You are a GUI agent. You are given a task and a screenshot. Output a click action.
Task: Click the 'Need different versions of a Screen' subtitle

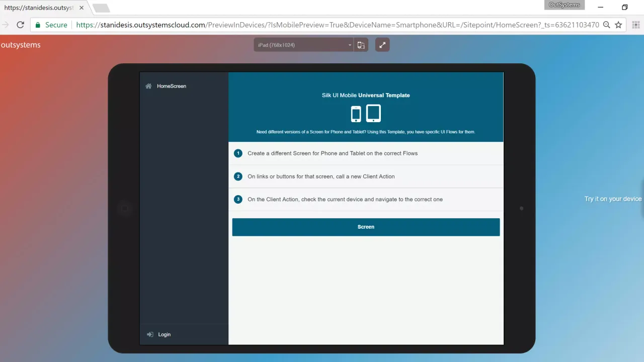click(366, 132)
